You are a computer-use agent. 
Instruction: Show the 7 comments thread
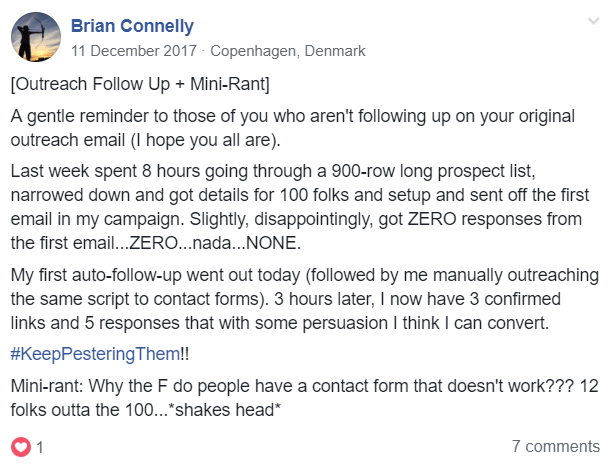point(556,446)
